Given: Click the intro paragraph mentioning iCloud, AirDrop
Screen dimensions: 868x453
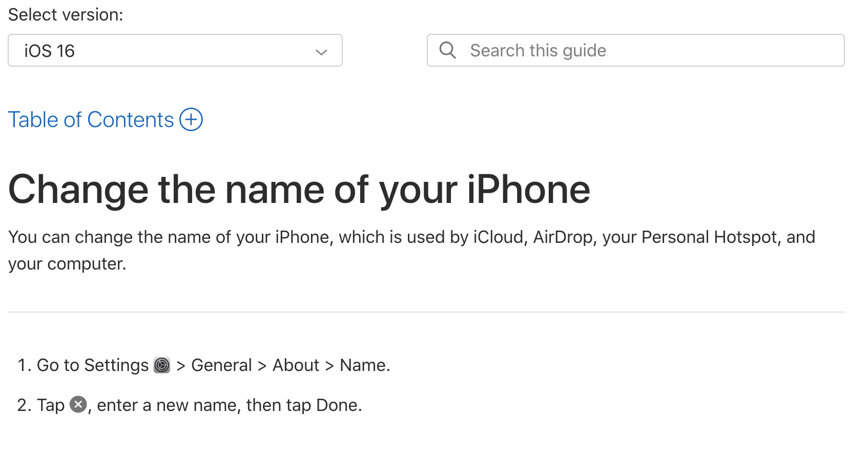Looking at the screenshot, I should point(411,250).
